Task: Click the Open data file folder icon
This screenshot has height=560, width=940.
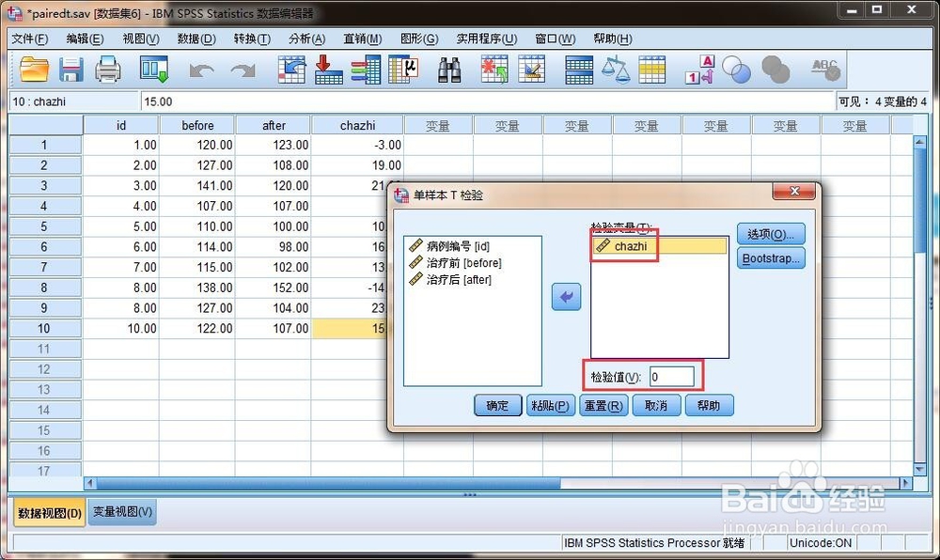Action: [x=34, y=69]
